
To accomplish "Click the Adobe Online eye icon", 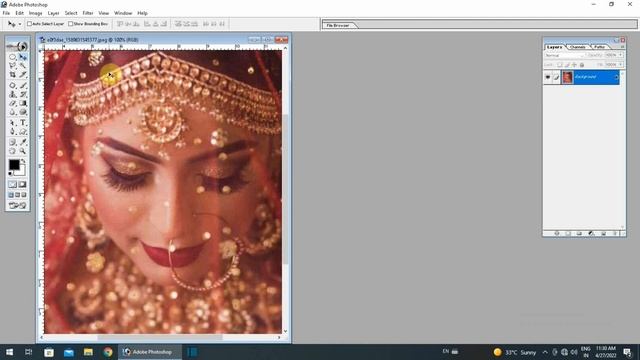I will click(18, 46).
